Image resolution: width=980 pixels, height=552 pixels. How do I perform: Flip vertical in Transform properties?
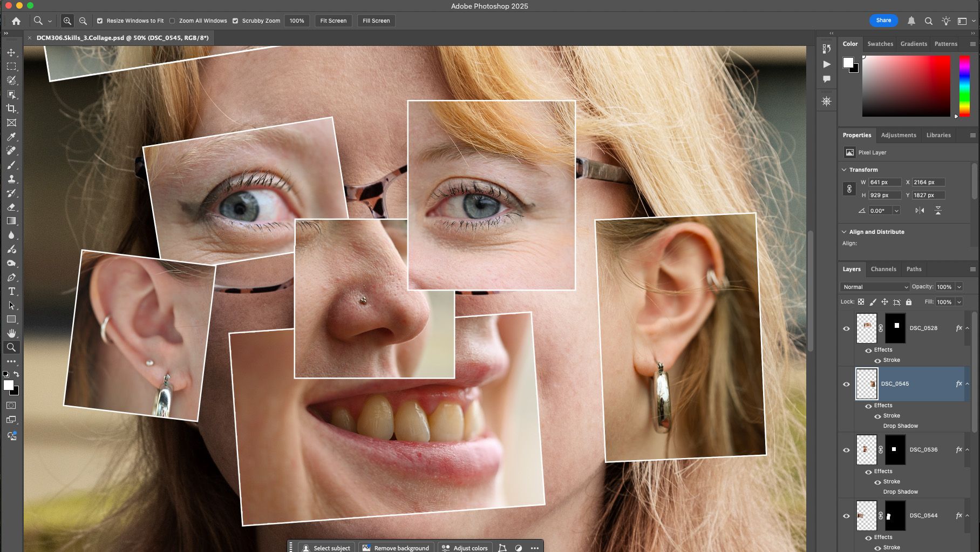(x=938, y=211)
